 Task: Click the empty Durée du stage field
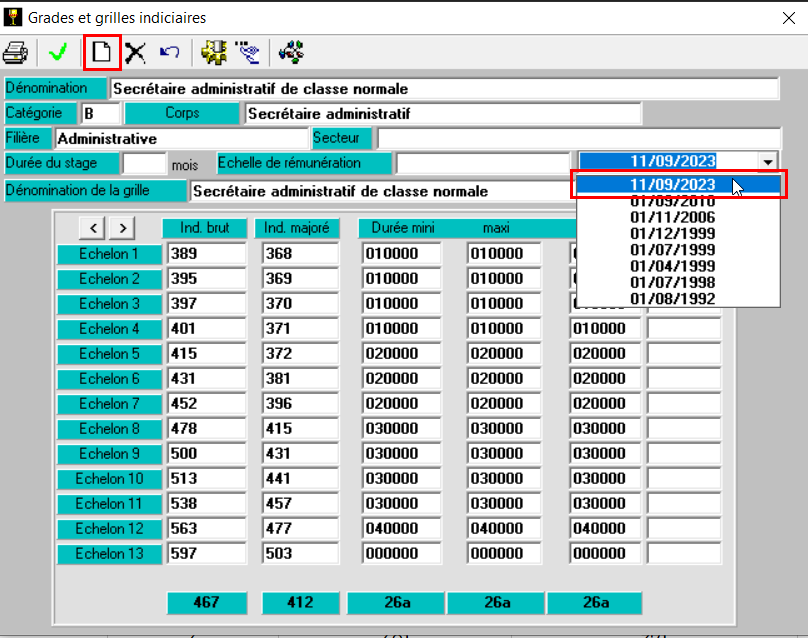143,163
